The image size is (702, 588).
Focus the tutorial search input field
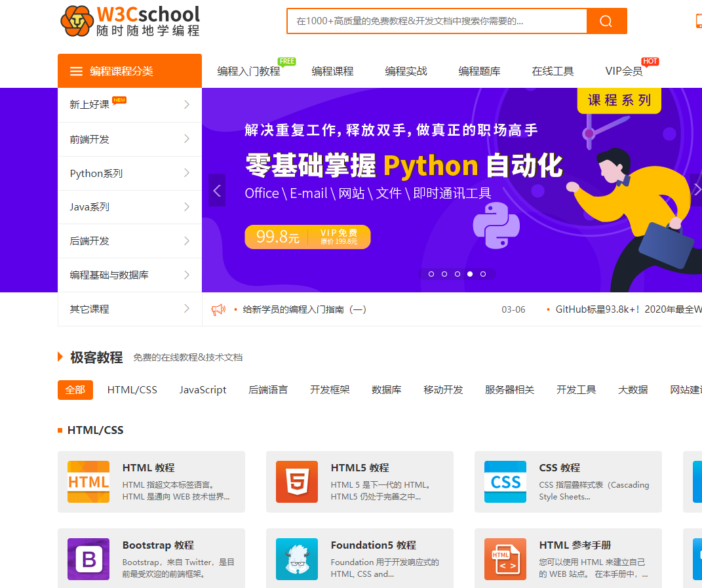tap(437, 21)
